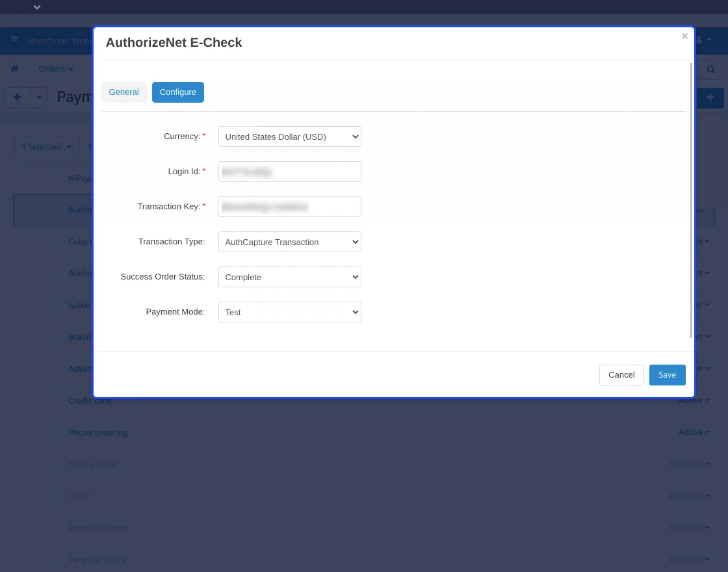Image resolution: width=728 pixels, height=572 pixels.
Task: Change Credit card Active status dropdown
Action: (x=694, y=400)
